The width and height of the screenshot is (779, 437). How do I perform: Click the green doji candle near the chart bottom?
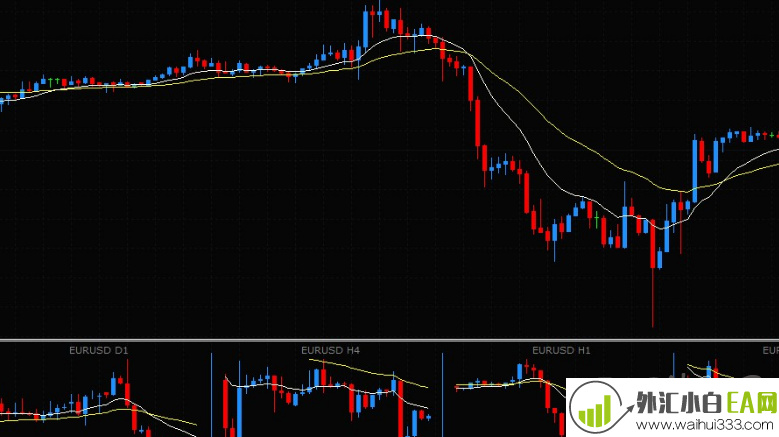[x=596, y=217]
